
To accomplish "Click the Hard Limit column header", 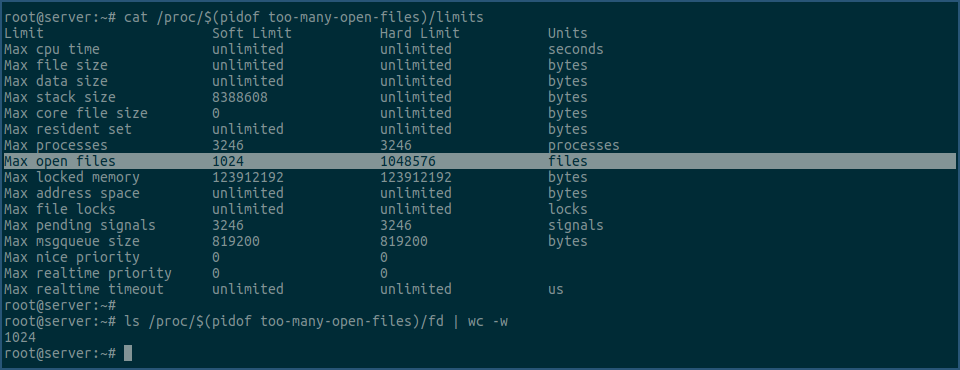I will click(x=419, y=33).
